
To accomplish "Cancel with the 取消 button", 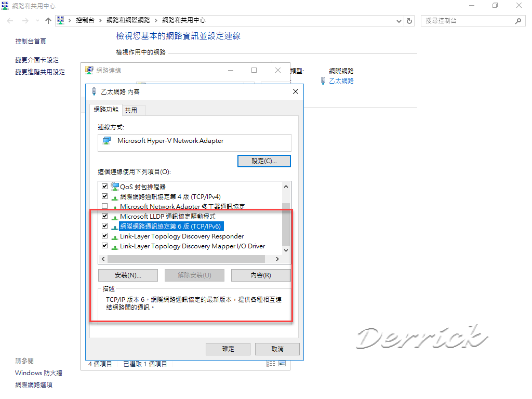I will pyautogui.click(x=277, y=349).
